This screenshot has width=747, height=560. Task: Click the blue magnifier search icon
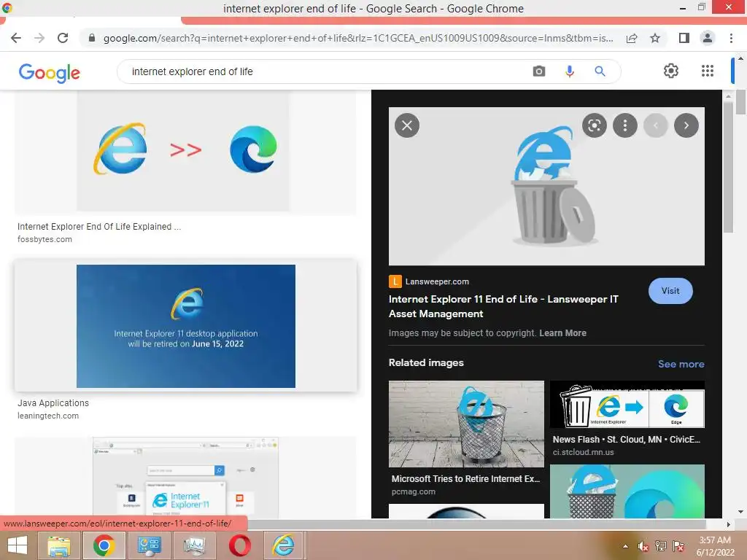(x=600, y=71)
